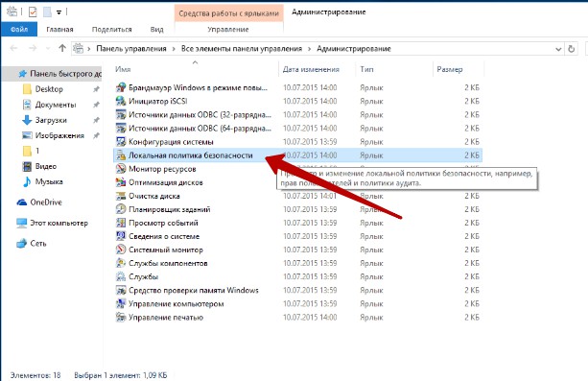This screenshot has height=381, width=588.
Task: Expand chevron after Все элементы панели управления
Action: pyautogui.click(x=310, y=49)
